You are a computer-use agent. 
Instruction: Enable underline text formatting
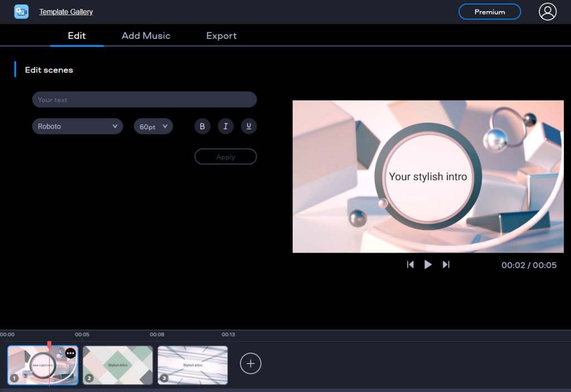(x=249, y=126)
